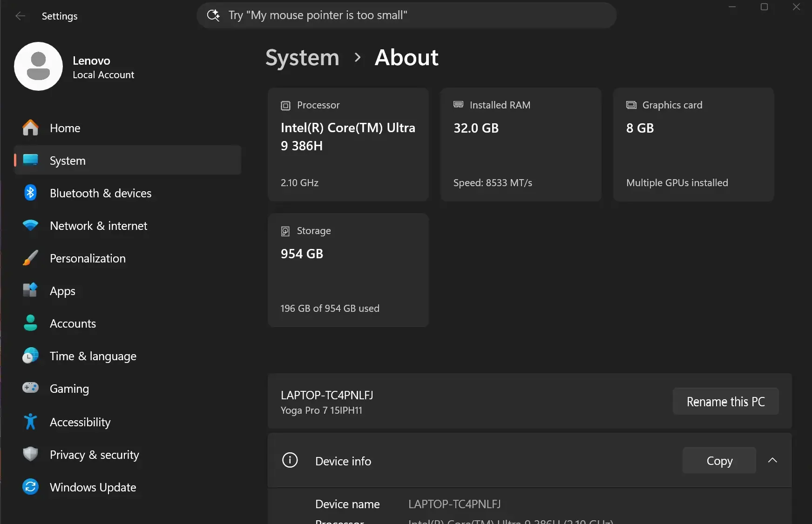The width and height of the screenshot is (812, 524).
Task: Open the Graphics card info card
Action: (694, 145)
